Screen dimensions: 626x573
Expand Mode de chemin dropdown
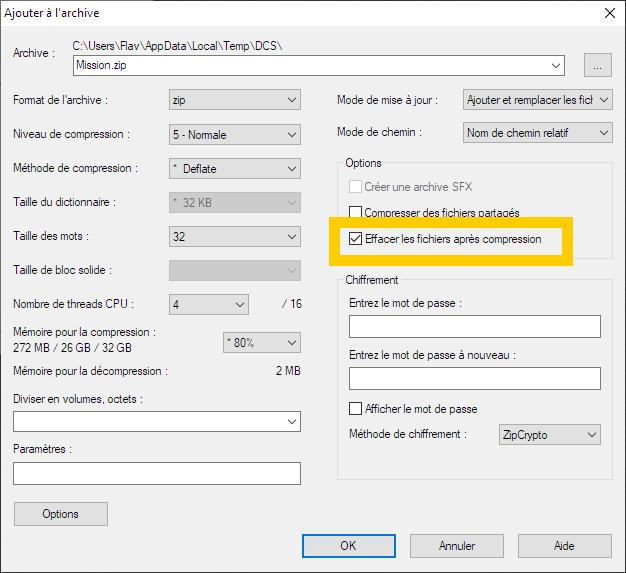(x=537, y=133)
